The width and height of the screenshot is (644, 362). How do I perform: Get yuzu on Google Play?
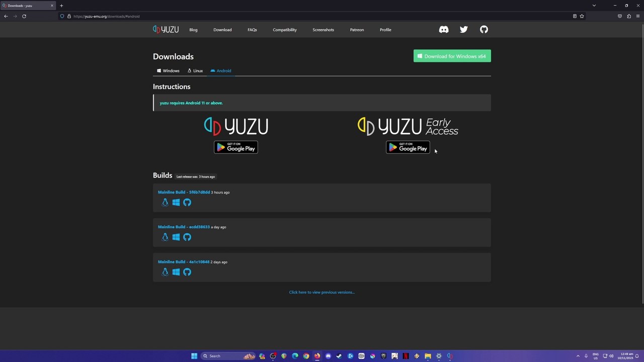[236, 147]
